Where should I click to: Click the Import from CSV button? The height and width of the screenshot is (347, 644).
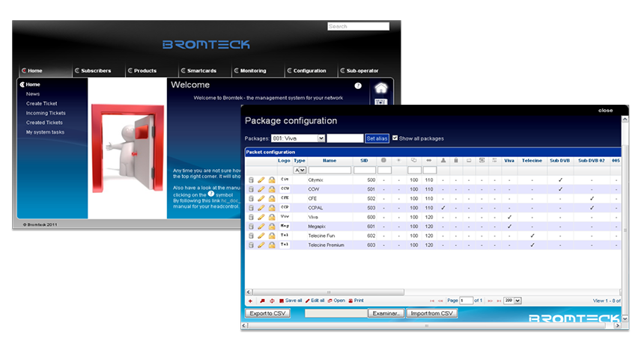pyautogui.click(x=431, y=313)
